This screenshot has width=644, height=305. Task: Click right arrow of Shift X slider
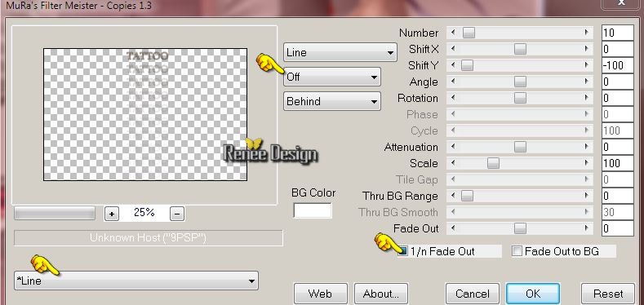587,49
